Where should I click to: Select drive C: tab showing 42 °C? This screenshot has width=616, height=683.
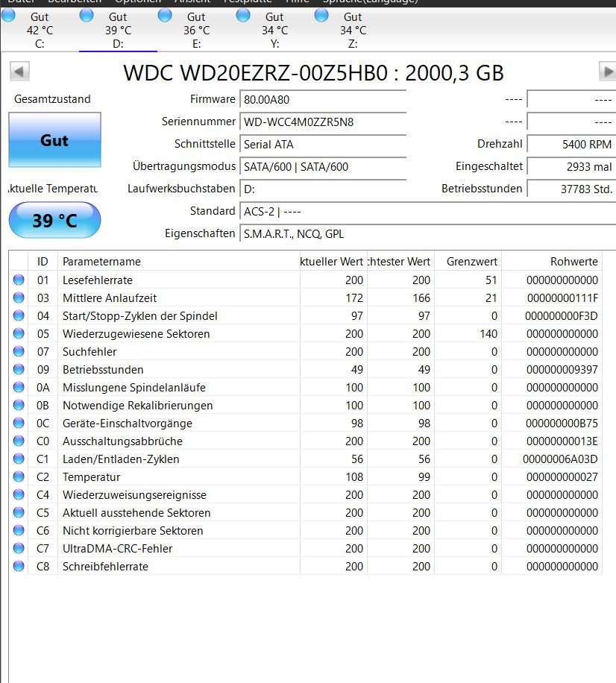click(40, 30)
